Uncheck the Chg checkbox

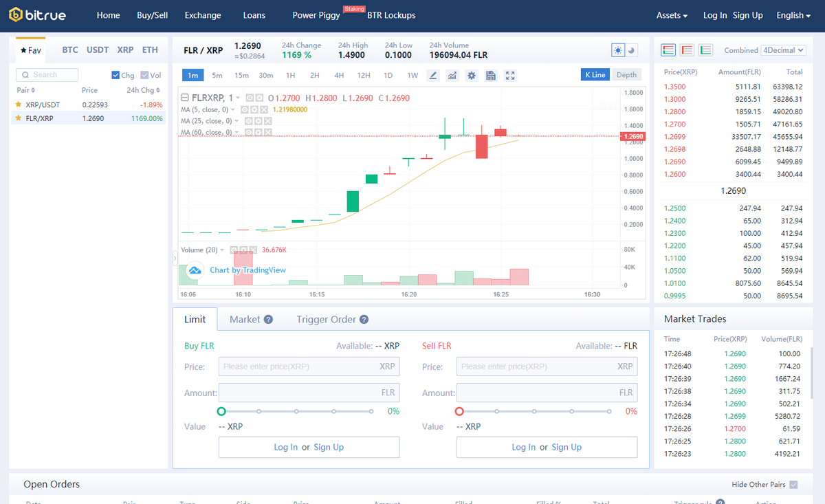[115, 75]
